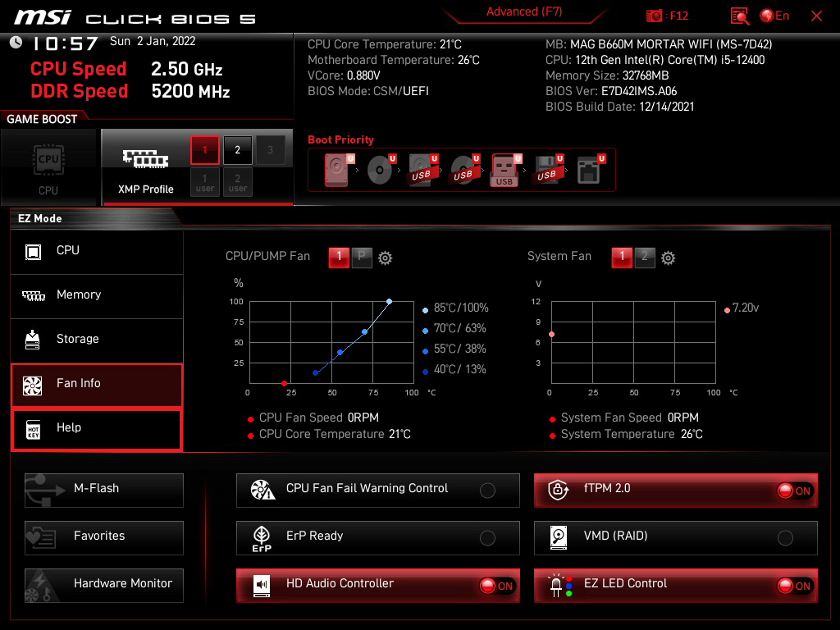This screenshot has width=840, height=630.
Task: Open the BIOS search icon
Action: [740, 16]
